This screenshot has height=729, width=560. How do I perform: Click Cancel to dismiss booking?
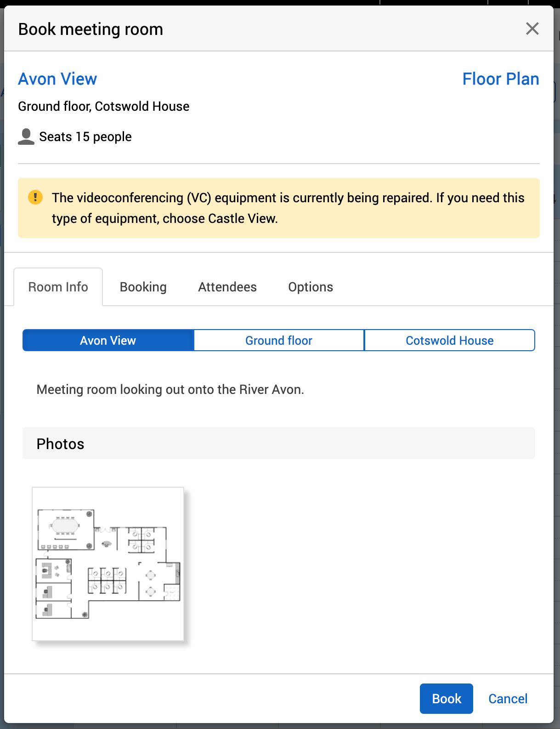pyautogui.click(x=508, y=699)
